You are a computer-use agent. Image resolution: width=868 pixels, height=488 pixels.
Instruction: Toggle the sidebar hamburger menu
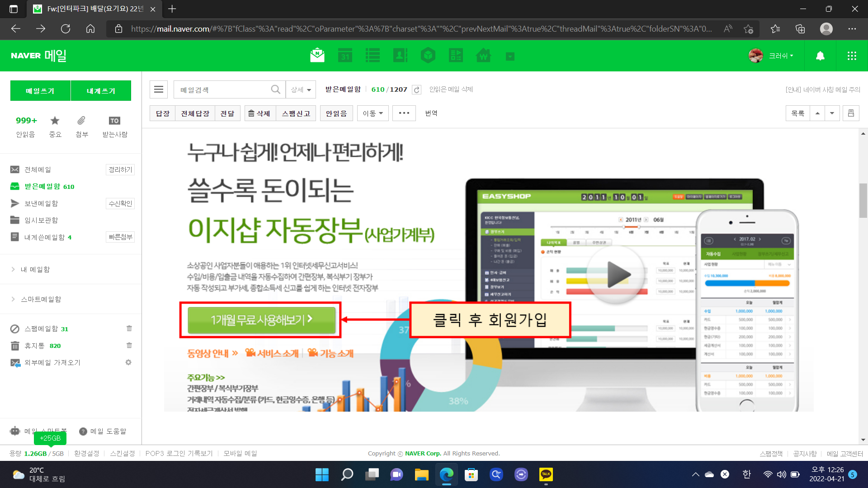click(x=159, y=89)
